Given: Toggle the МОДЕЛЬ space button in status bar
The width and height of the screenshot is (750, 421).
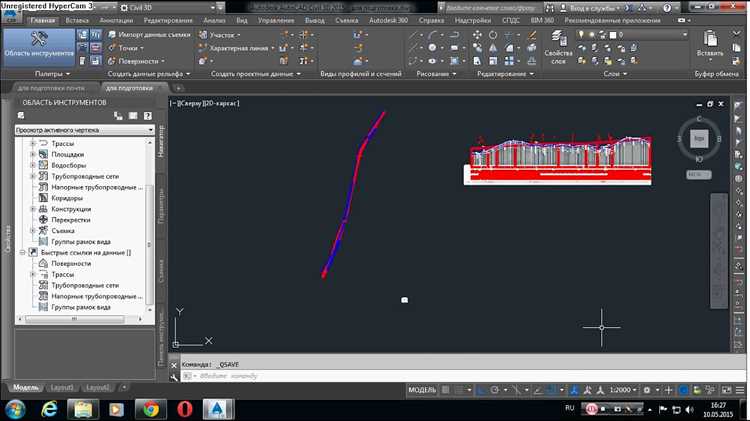Looking at the screenshot, I should [423, 388].
